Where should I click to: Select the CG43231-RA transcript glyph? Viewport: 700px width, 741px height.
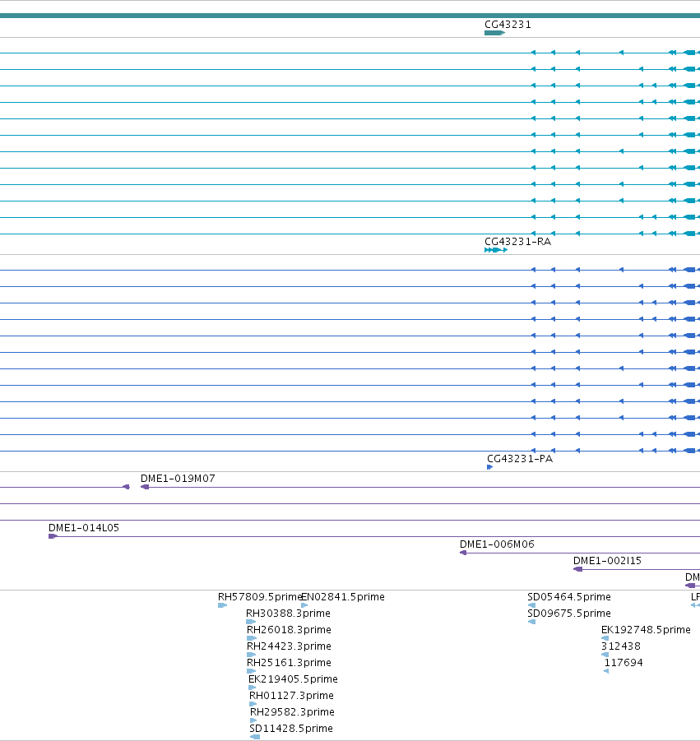pos(496,250)
